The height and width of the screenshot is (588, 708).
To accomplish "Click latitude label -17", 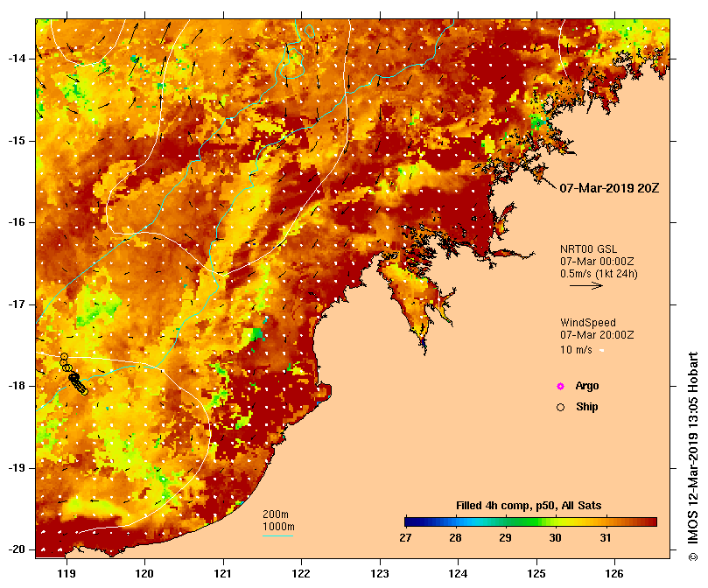I will click(x=17, y=304).
